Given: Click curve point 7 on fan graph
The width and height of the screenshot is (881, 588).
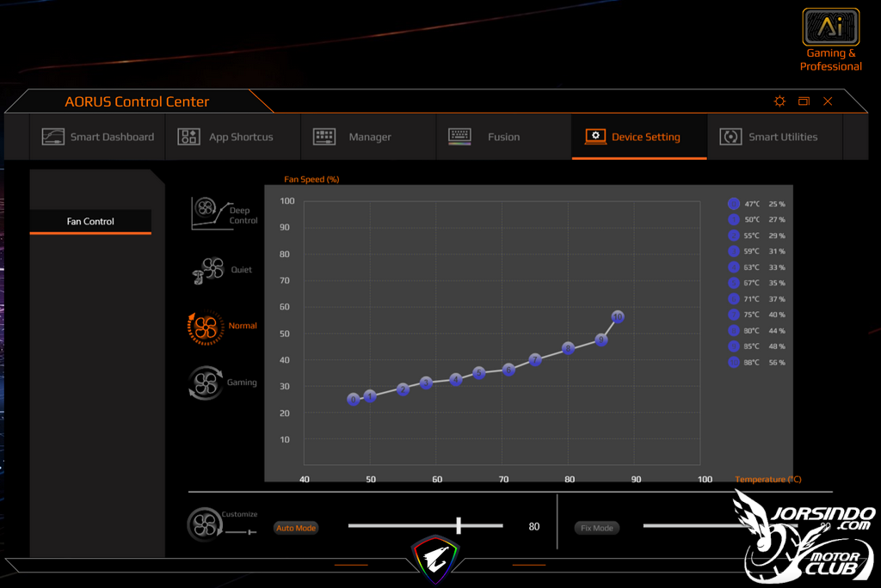Looking at the screenshot, I should [535, 359].
